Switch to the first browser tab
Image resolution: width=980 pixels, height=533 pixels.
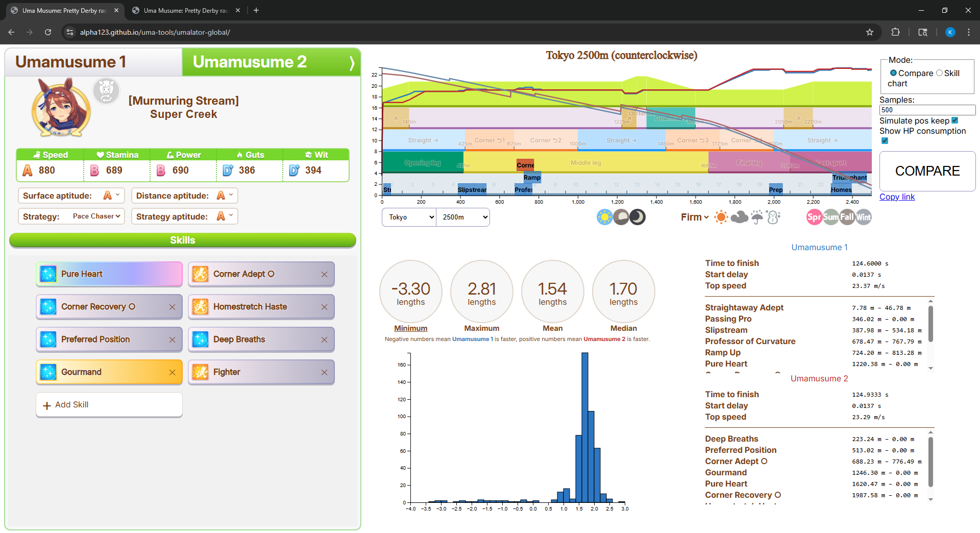(64, 10)
